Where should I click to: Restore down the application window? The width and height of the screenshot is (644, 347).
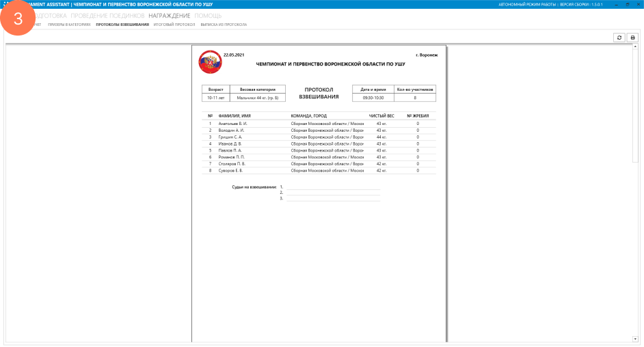[628, 4]
